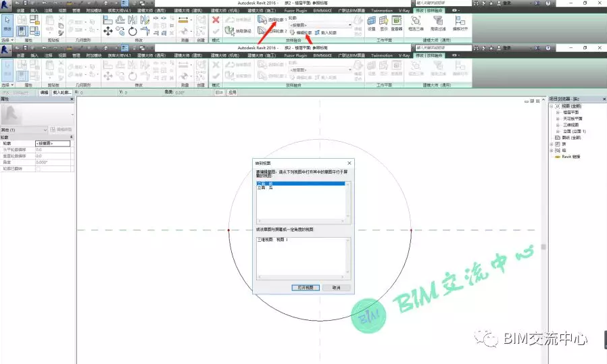Open the Twinmotion tab in upper ribbon
The width and height of the screenshot is (607, 364).
[382, 11]
